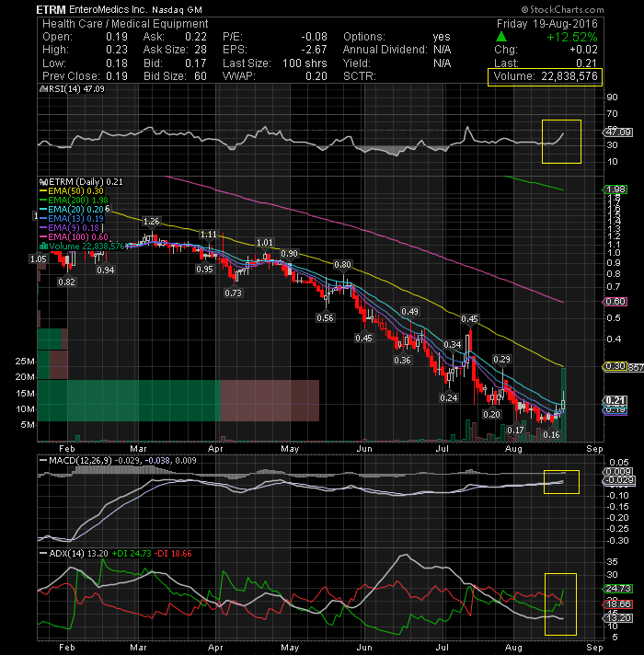This screenshot has width=644, height=655.
Task: Click the Annual Dividend label
Action: (x=385, y=50)
